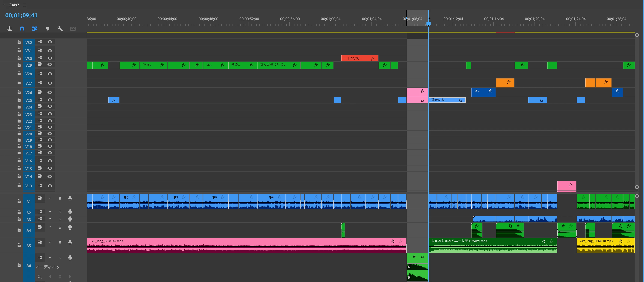Open C0497 panel hamburger menu

pyautogui.click(x=24, y=5)
